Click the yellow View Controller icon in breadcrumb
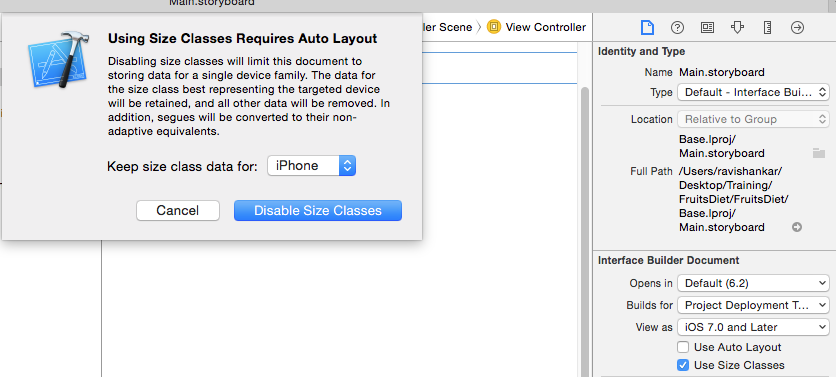This screenshot has width=836, height=377. coord(494,27)
